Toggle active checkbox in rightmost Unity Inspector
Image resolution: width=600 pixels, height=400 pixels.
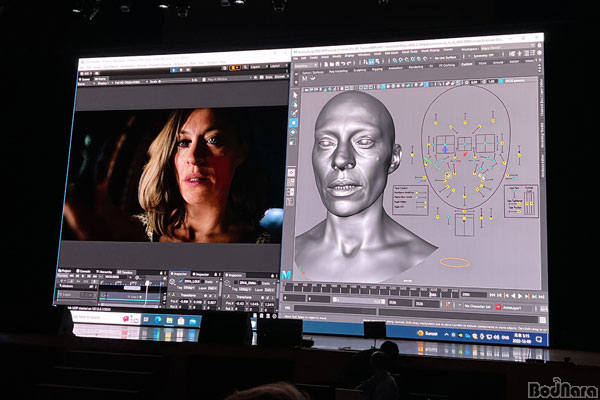click(x=235, y=282)
